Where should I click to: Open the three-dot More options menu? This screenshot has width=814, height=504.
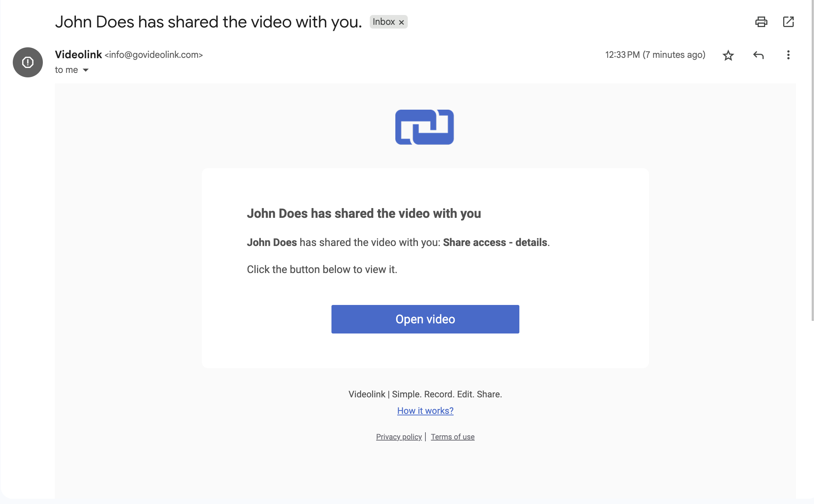click(x=788, y=55)
